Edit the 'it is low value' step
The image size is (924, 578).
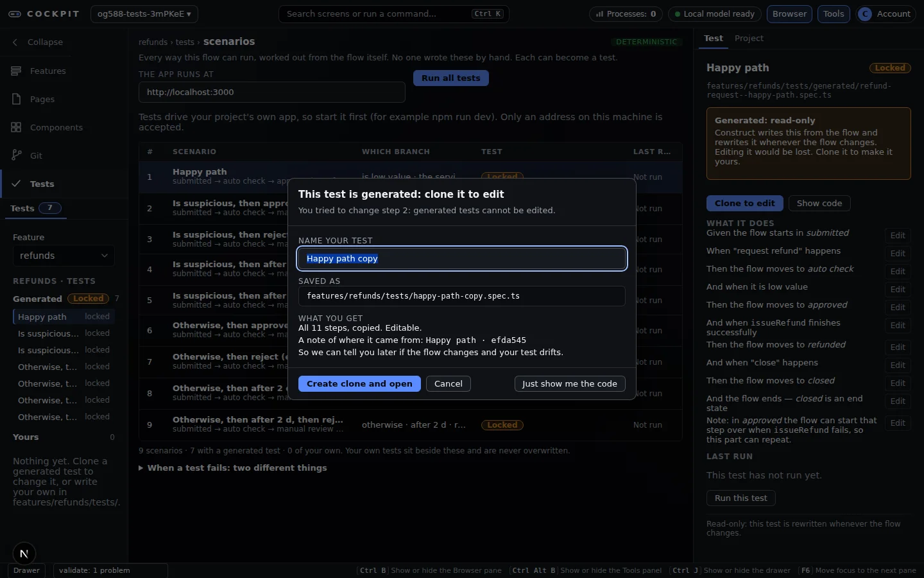(898, 290)
